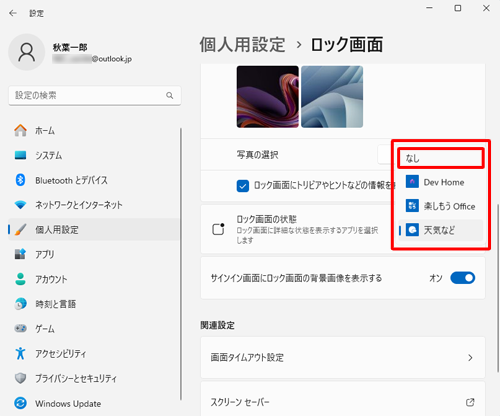Open the アプリ settings page
Screen dimensions: 500x416
pyautogui.click(x=94, y=254)
